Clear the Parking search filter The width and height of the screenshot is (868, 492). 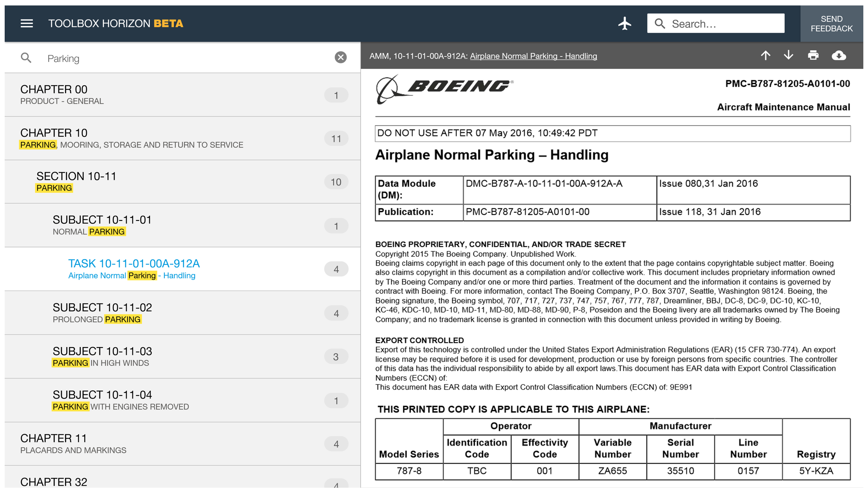coord(340,58)
